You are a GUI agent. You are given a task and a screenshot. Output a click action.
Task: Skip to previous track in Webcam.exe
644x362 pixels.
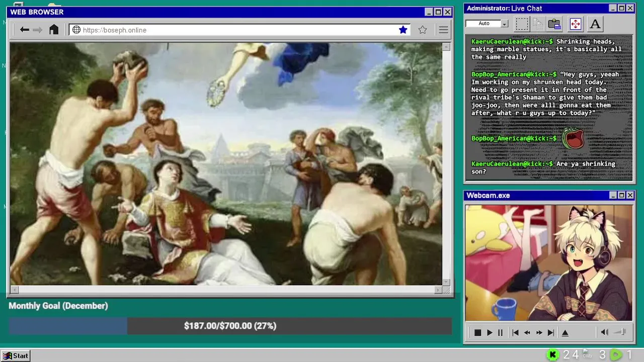[515, 332]
